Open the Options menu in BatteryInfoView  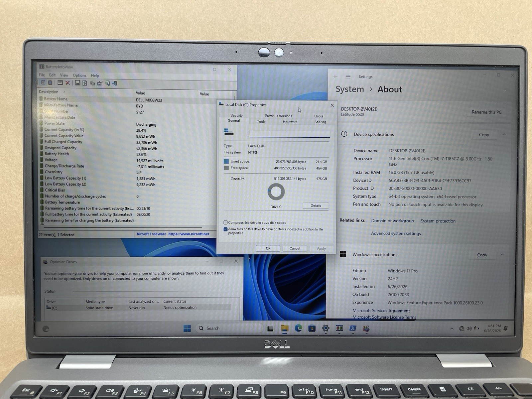(x=79, y=75)
